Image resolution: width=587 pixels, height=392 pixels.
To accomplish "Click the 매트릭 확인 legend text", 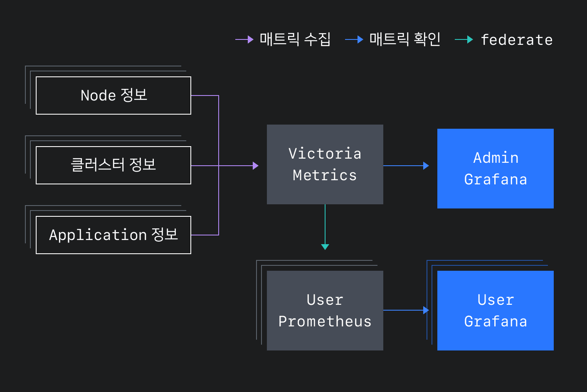I will point(405,39).
